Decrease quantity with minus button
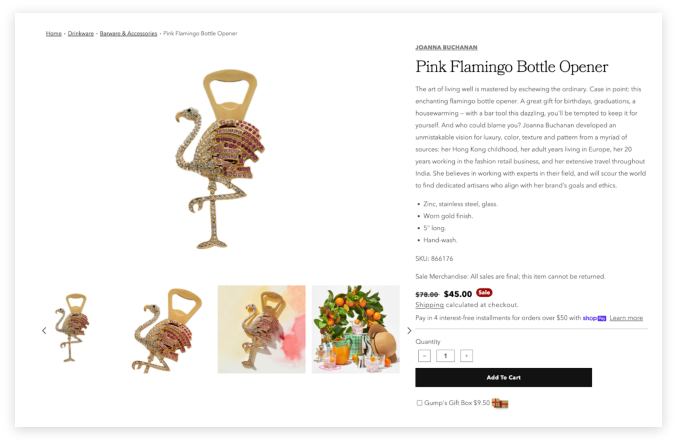This screenshot has width=677, height=444. [x=424, y=355]
